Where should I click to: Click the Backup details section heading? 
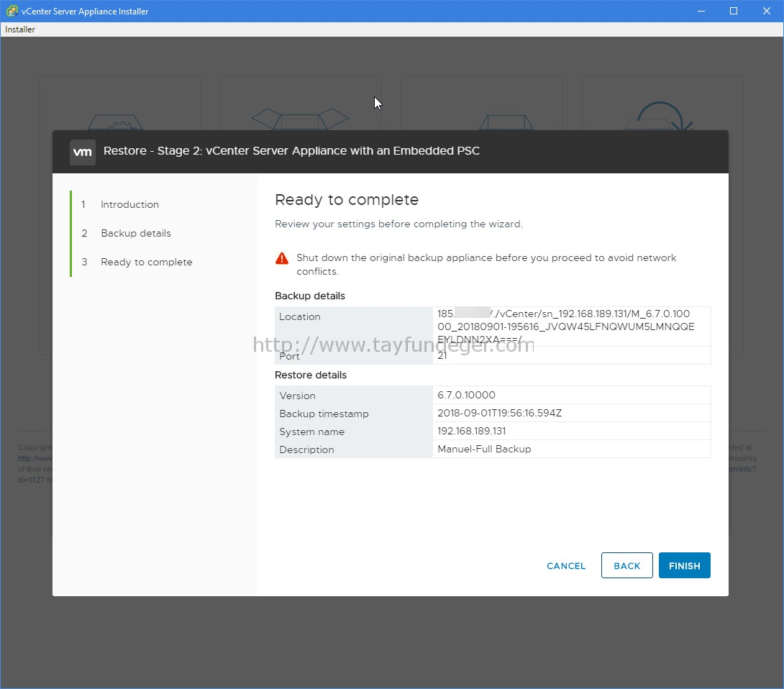[309, 296]
